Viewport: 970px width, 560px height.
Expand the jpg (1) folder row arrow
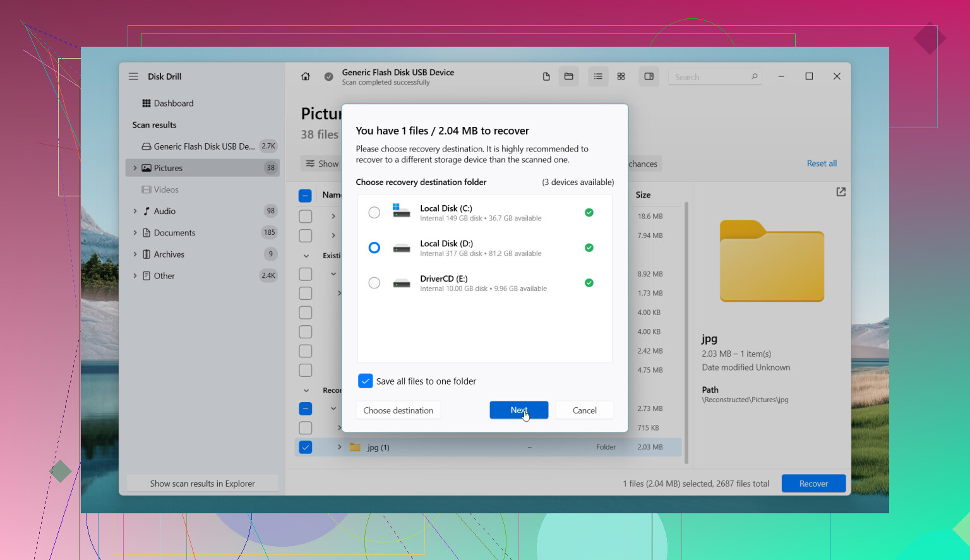tap(340, 447)
